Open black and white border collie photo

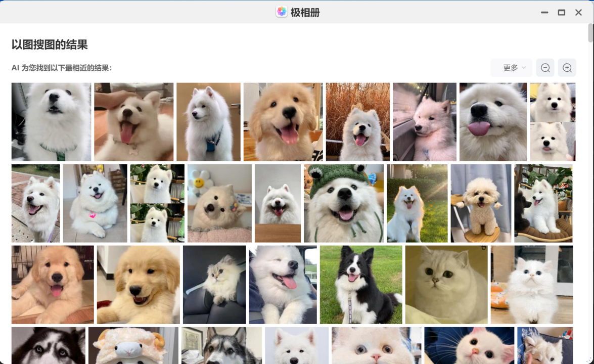point(361,285)
